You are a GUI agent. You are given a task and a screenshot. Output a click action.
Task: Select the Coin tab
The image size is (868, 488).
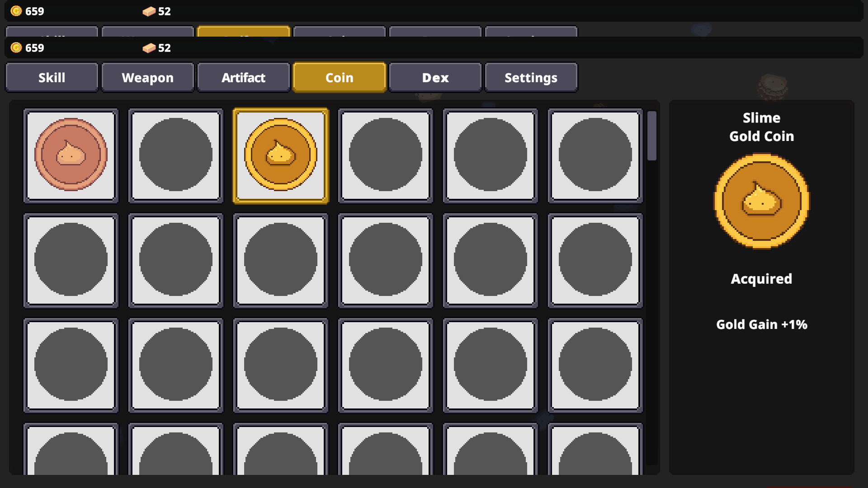(340, 78)
